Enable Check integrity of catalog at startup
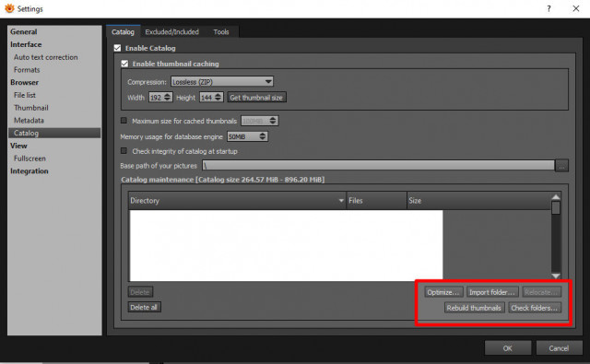The width and height of the screenshot is (590, 364). (x=124, y=151)
